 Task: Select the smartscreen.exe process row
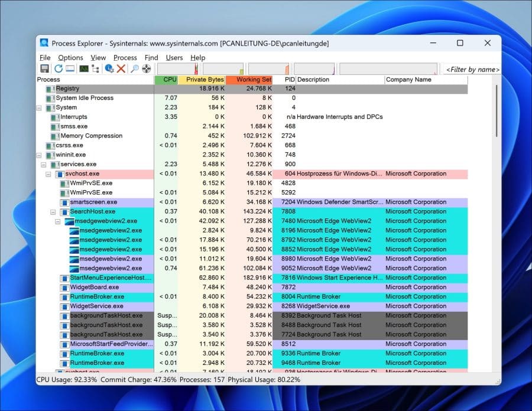point(89,202)
